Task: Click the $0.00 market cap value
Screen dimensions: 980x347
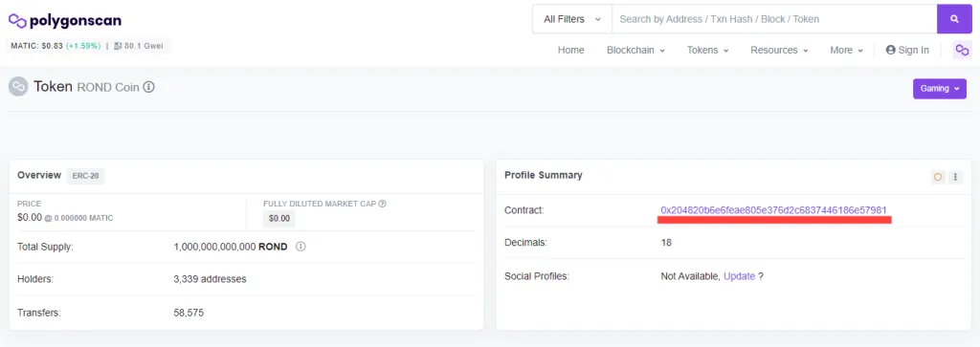Action: pos(279,219)
